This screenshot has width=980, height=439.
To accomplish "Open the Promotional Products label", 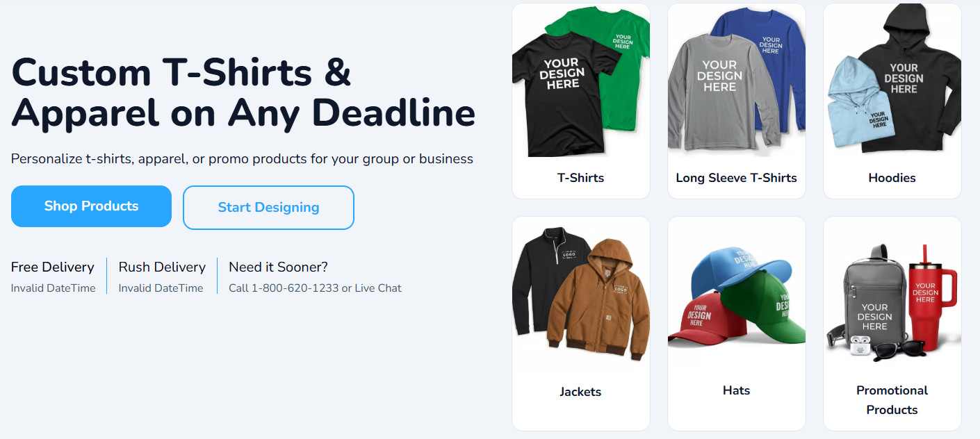I will [892, 399].
